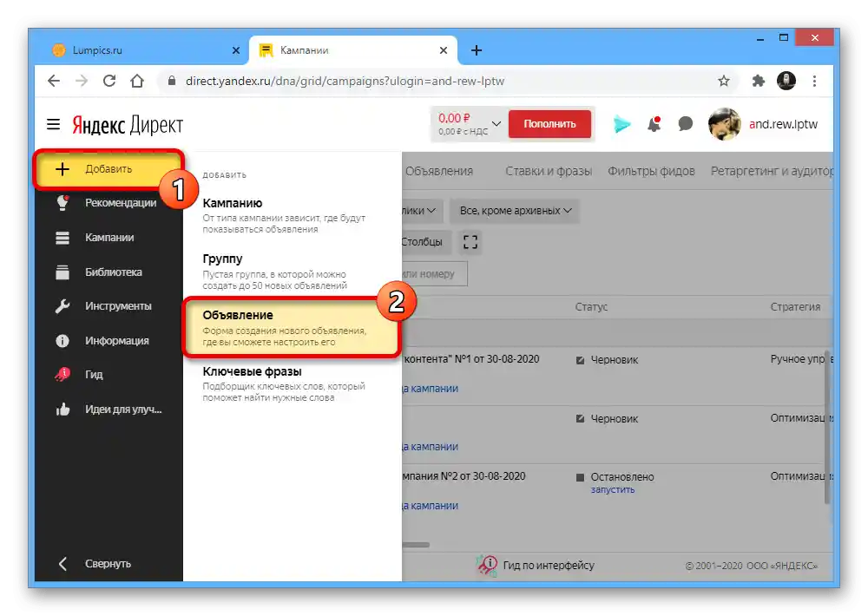Click the address bar URL

pos(345,81)
